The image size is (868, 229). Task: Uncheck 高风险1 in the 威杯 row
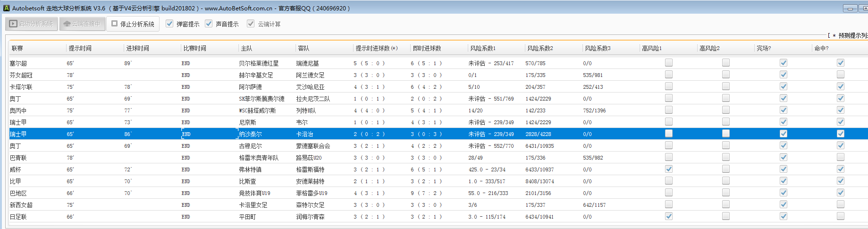[x=669, y=169]
